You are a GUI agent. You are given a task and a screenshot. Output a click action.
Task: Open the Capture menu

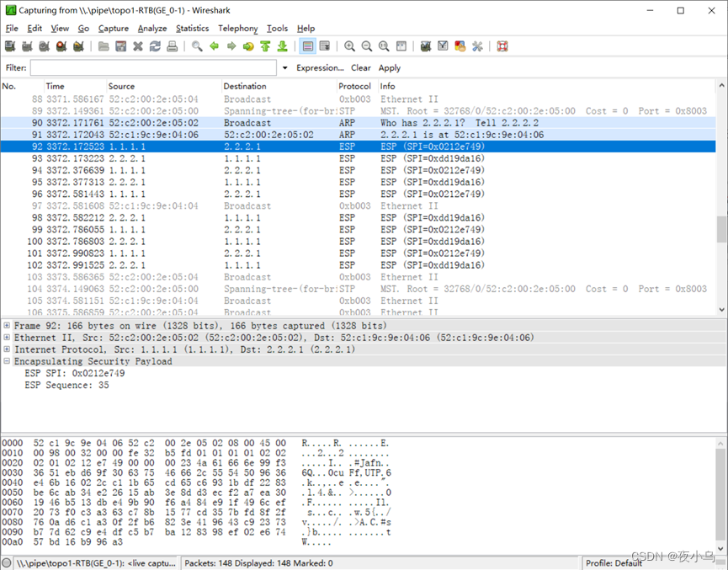[x=114, y=29]
